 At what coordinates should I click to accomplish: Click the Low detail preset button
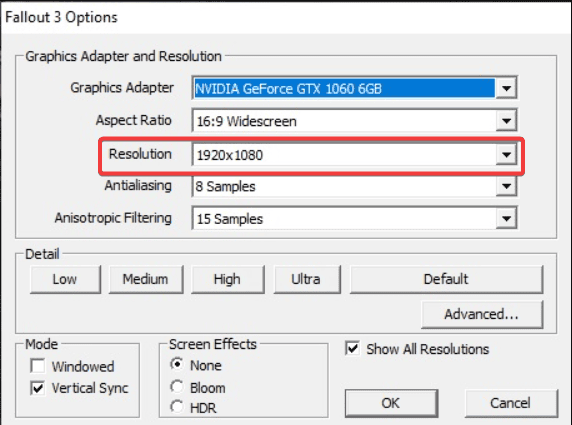(65, 279)
